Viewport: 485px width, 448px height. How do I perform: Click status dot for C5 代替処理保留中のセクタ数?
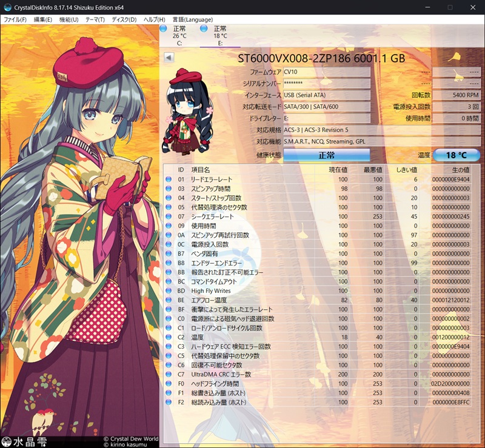pos(169,355)
